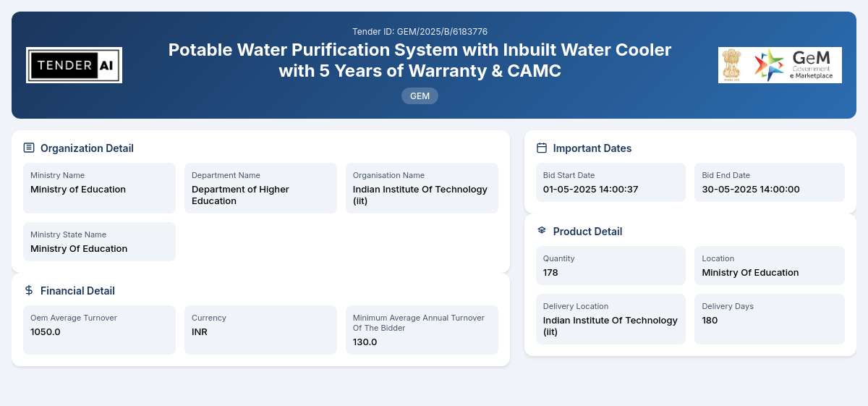Click the layers icon beside Product Detail
Screen dimensions: 868x406
coord(542,231)
